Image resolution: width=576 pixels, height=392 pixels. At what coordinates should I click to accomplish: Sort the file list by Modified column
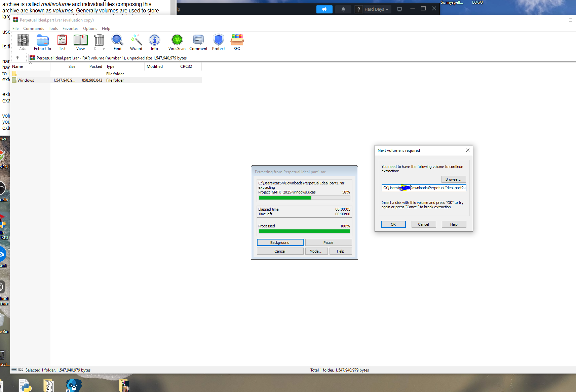[161, 67]
